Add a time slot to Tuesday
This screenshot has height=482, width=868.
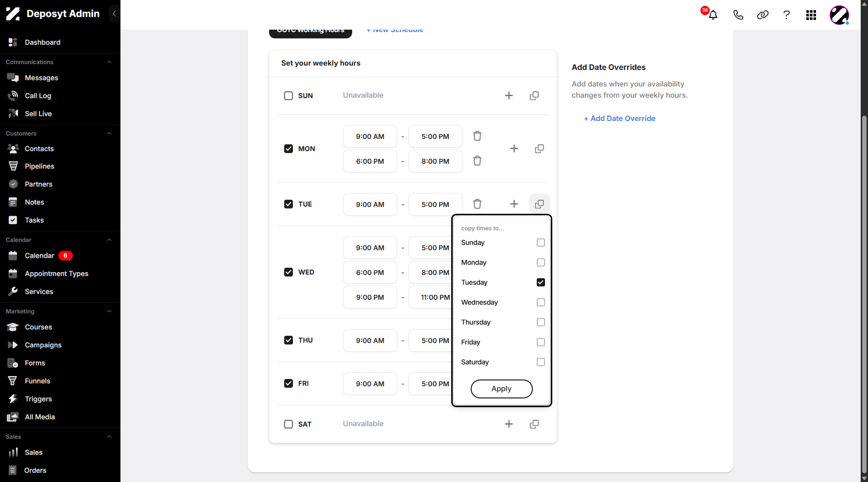514,204
